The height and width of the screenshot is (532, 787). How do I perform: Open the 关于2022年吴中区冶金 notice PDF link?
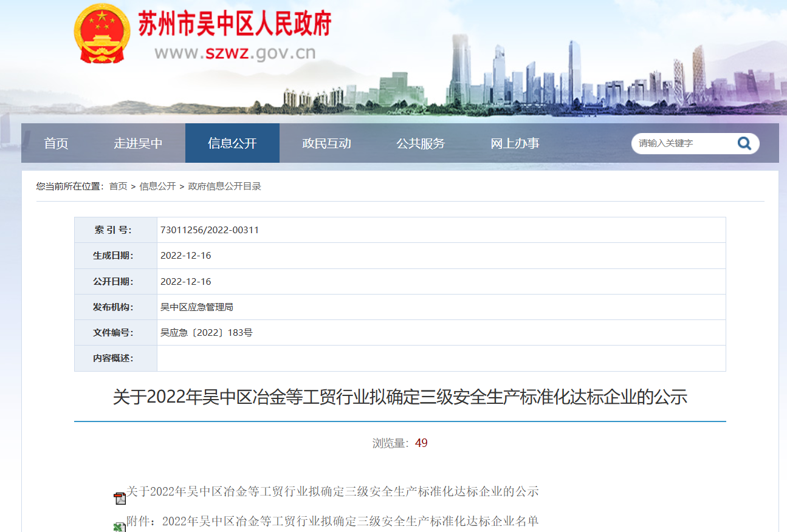tap(332, 491)
